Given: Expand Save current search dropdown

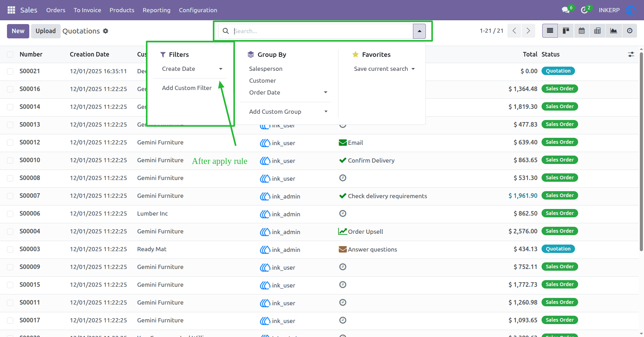Looking at the screenshot, I should pyautogui.click(x=384, y=69).
